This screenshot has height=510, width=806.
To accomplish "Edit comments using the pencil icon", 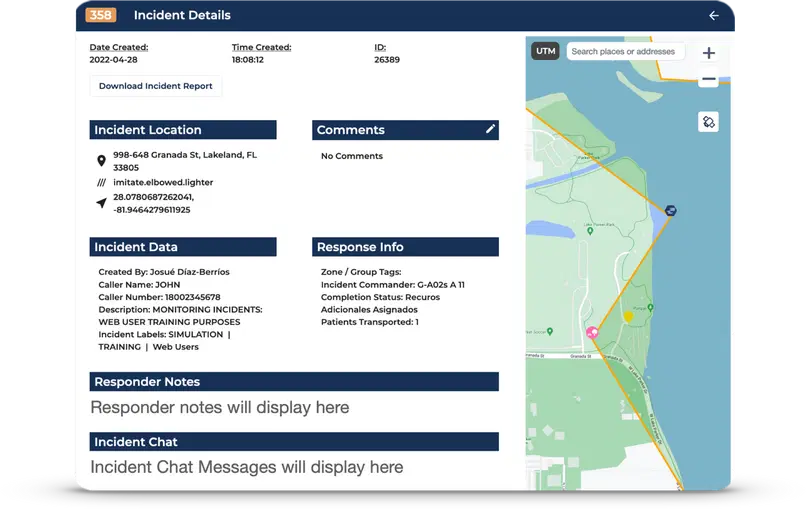I will pyautogui.click(x=490, y=130).
